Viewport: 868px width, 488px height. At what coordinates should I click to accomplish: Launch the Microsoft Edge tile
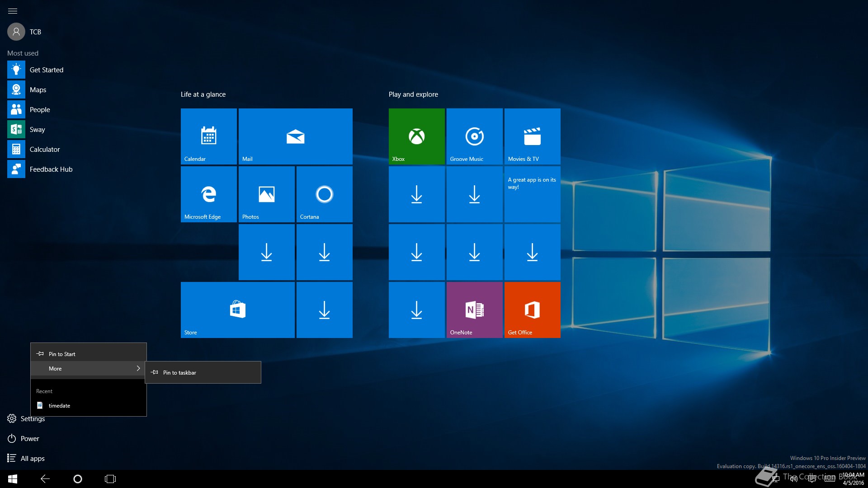click(x=209, y=194)
